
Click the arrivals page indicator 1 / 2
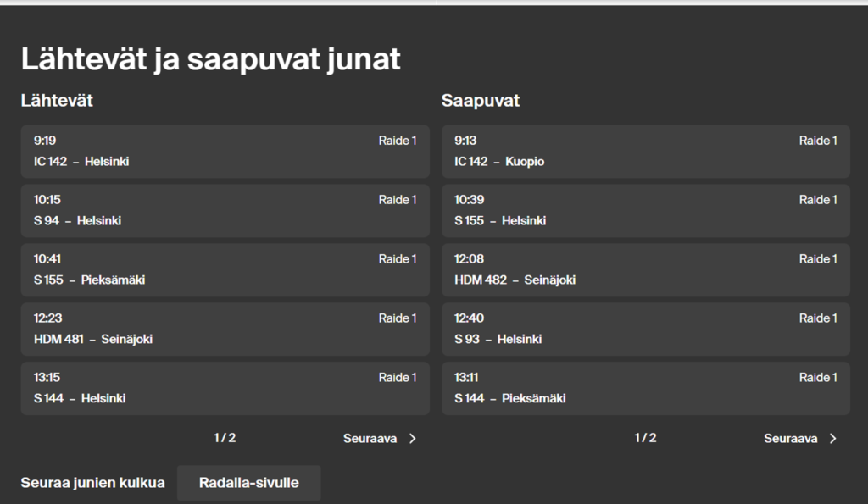pos(645,438)
